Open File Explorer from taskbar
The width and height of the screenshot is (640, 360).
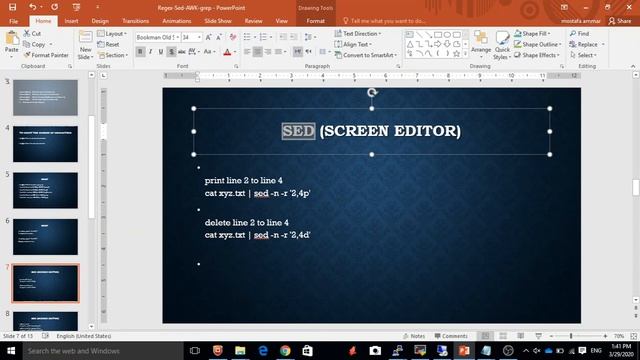[240, 351]
